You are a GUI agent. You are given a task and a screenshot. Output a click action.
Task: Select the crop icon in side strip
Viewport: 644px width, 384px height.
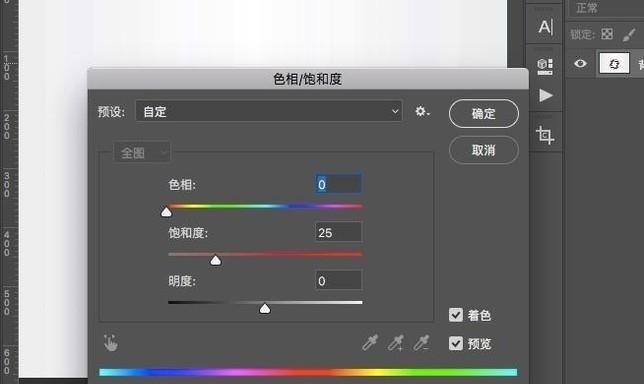click(545, 135)
